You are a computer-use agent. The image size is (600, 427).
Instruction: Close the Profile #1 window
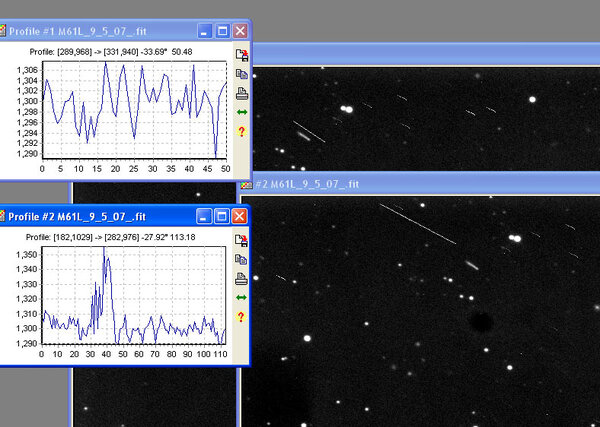(240, 31)
